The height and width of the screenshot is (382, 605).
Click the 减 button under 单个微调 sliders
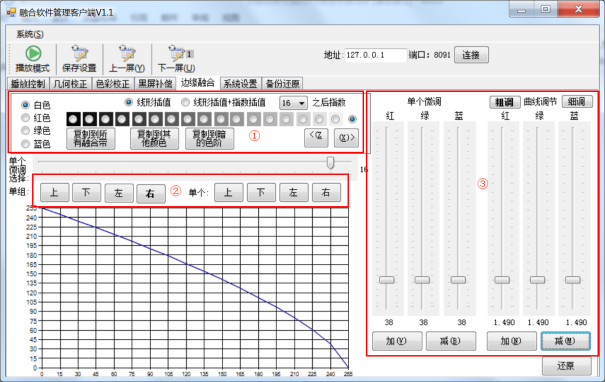pyautogui.click(x=451, y=341)
